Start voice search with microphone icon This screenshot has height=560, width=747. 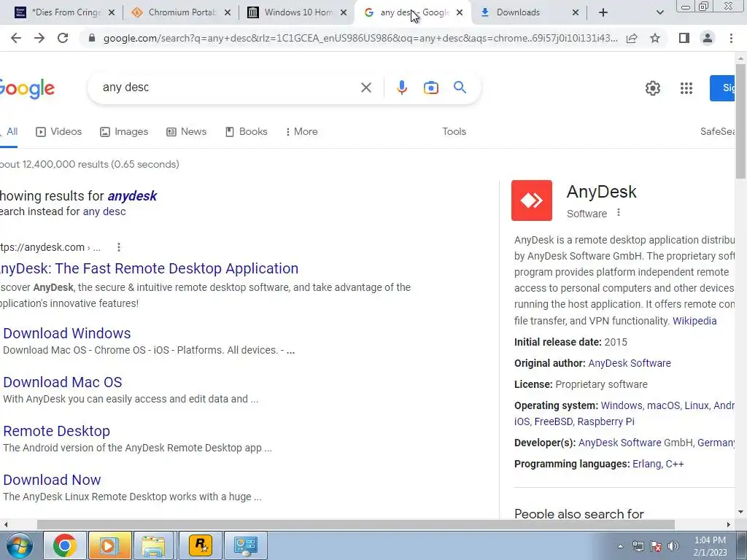(x=402, y=87)
